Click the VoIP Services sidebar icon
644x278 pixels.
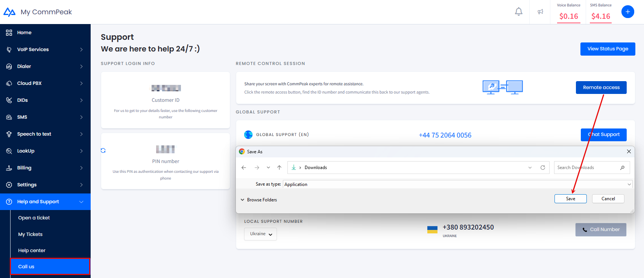[x=9, y=50]
